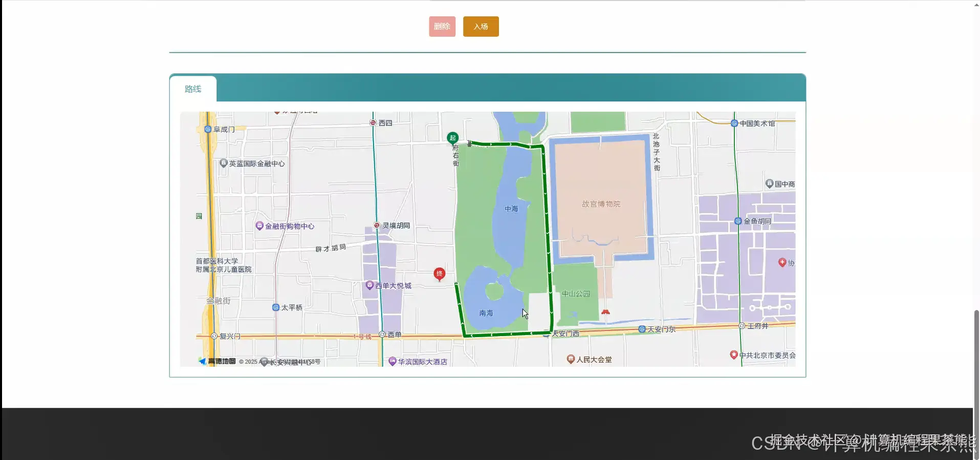
Task: Click the 金融街 label
Action: click(x=219, y=301)
